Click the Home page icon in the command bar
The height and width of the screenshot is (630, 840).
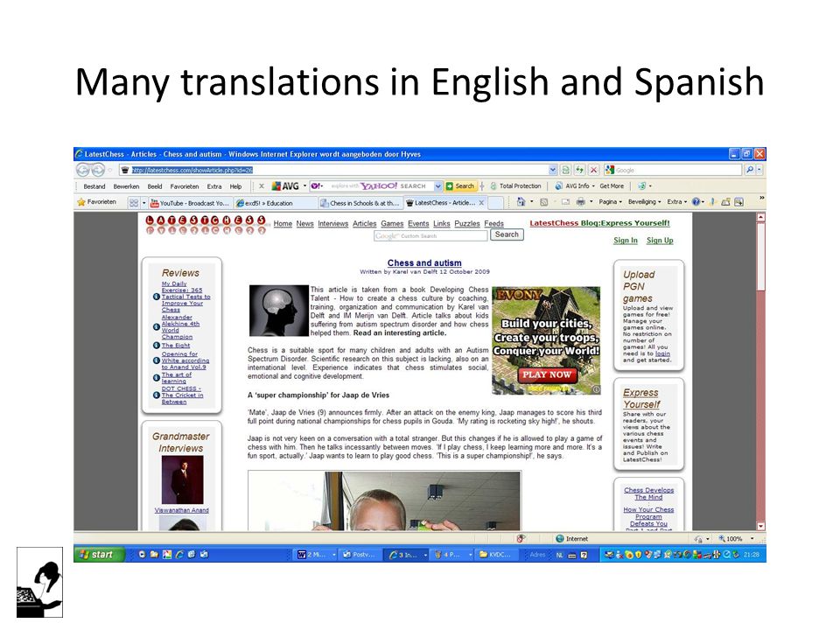521,202
